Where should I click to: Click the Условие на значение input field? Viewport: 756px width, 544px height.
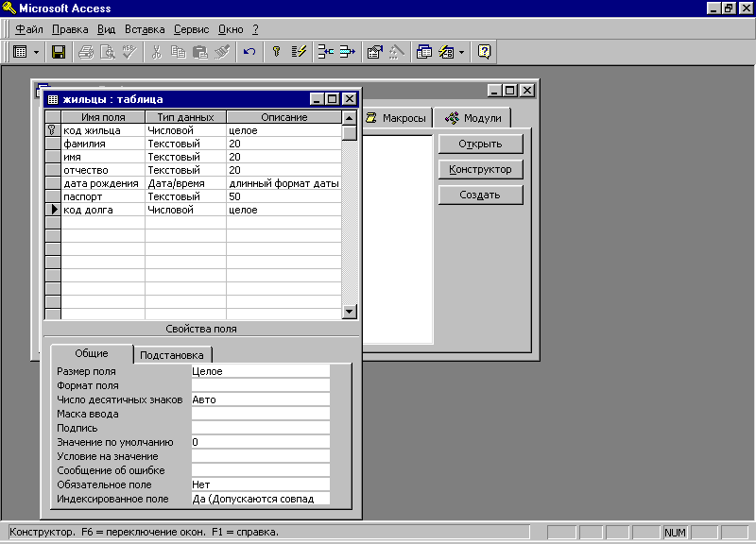point(261,456)
